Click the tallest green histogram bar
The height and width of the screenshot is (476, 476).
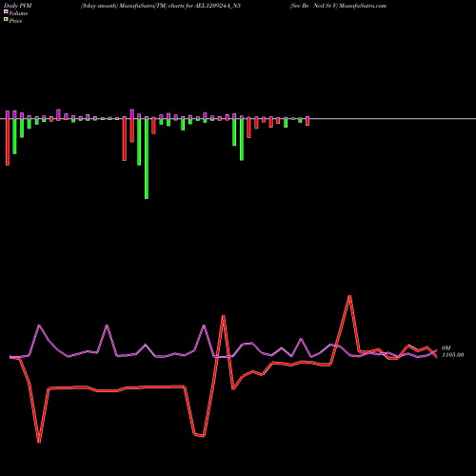point(147,159)
